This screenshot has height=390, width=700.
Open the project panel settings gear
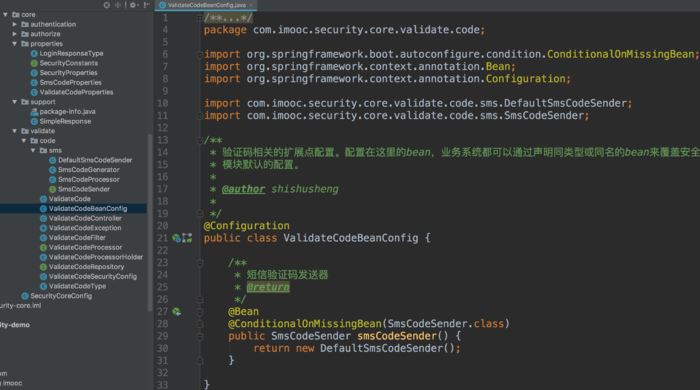pyautogui.click(x=133, y=5)
